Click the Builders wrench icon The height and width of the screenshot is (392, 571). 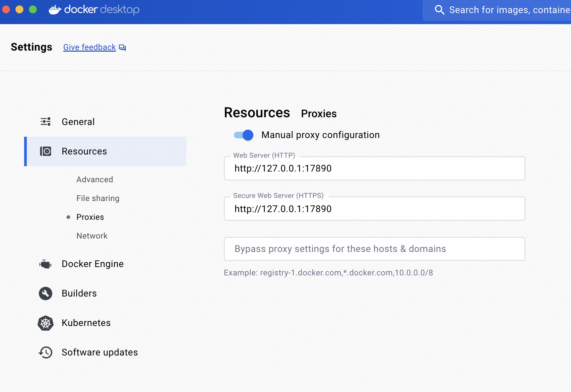coord(46,293)
